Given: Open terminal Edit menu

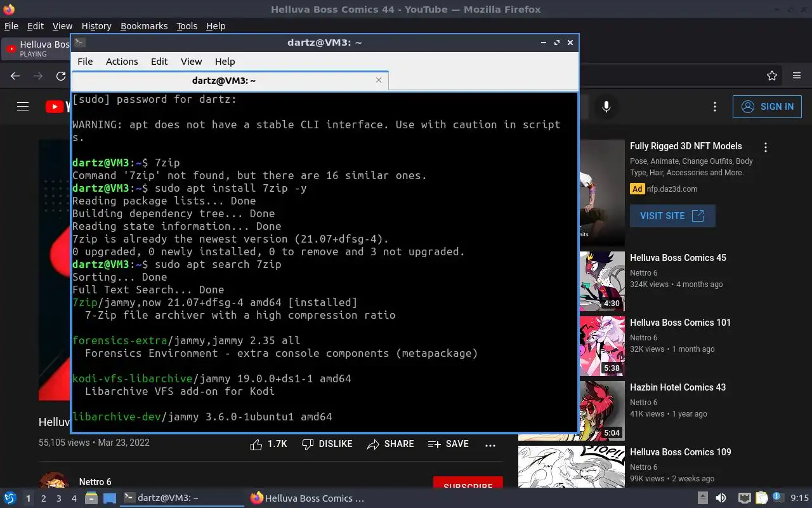Looking at the screenshot, I should coord(159,62).
